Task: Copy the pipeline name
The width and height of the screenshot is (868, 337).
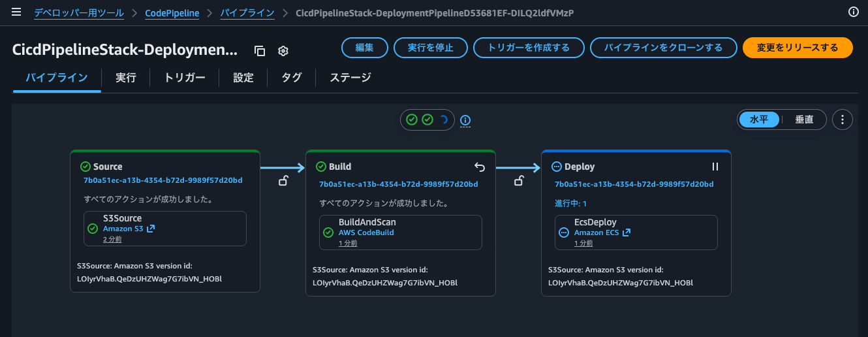Action: tap(259, 51)
